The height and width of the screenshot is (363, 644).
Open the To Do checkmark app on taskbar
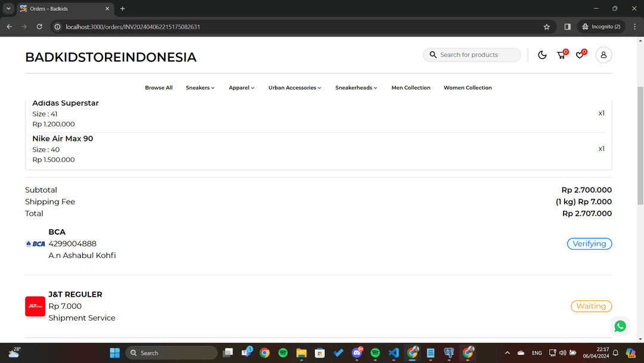pos(339,353)
